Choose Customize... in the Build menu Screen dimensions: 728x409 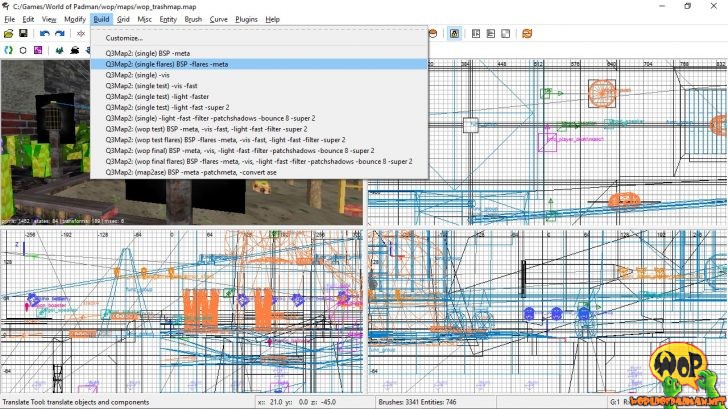click(x=124, y=38)
